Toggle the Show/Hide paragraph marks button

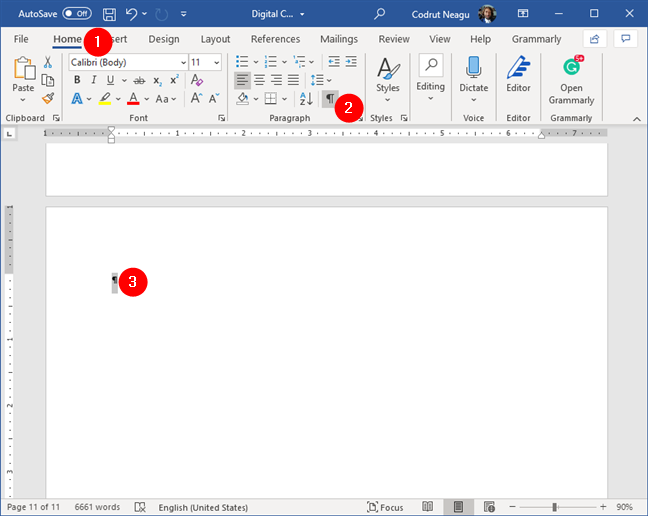(330, 99)
